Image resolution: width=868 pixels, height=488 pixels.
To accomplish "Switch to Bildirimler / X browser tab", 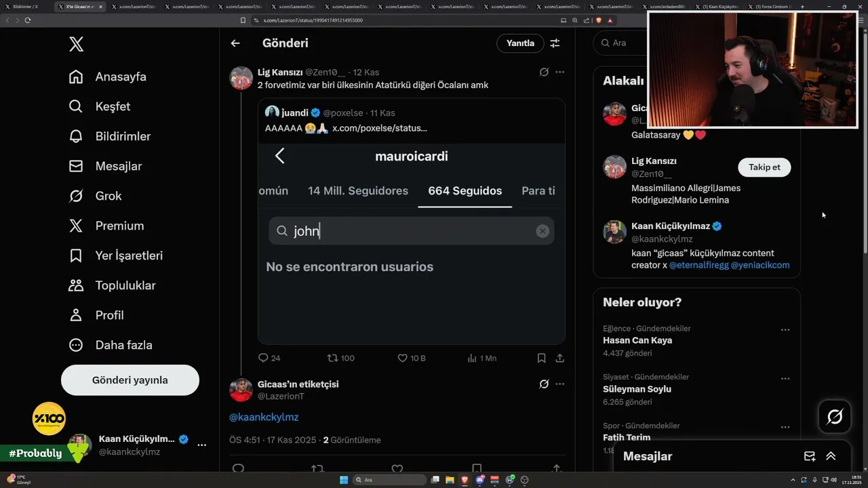I will (26, 6).
